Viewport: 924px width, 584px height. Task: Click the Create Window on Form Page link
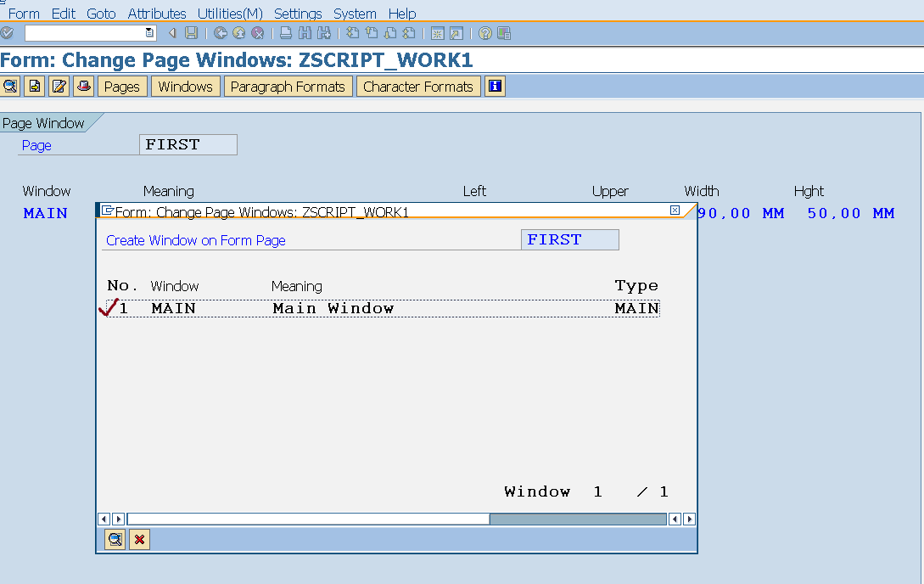pyautogui.click(x=195, y=240)
